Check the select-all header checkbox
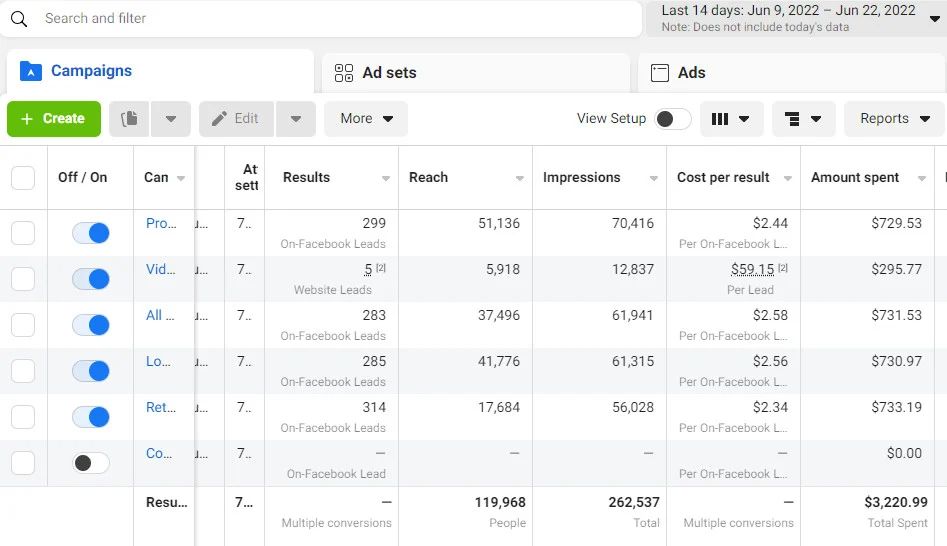 coord(23,178)
